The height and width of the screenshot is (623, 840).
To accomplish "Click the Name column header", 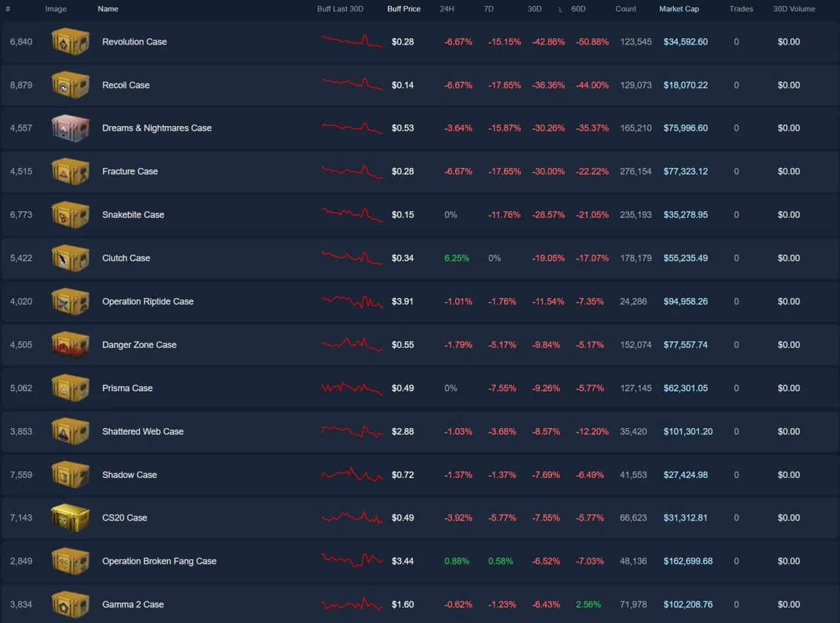I will coord(108,9).
